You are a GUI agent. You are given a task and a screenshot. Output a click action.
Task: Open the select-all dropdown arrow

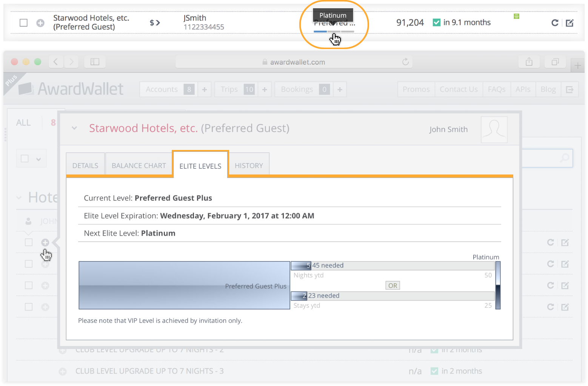pyautogui.click(x=38, y=159)
